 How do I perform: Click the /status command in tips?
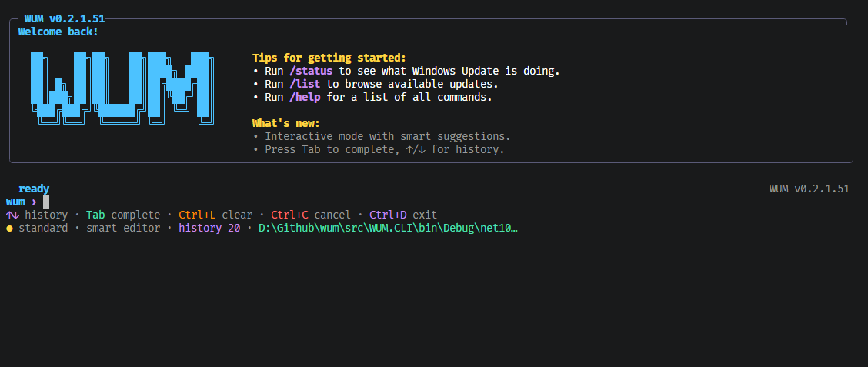click(x=311, y=71)
